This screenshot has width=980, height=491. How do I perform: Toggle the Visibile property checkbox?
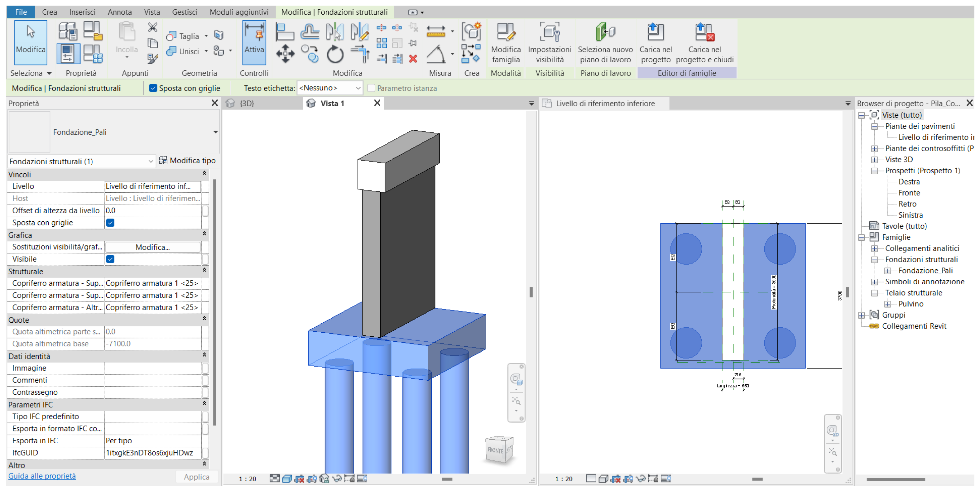[x=110, y=259]
